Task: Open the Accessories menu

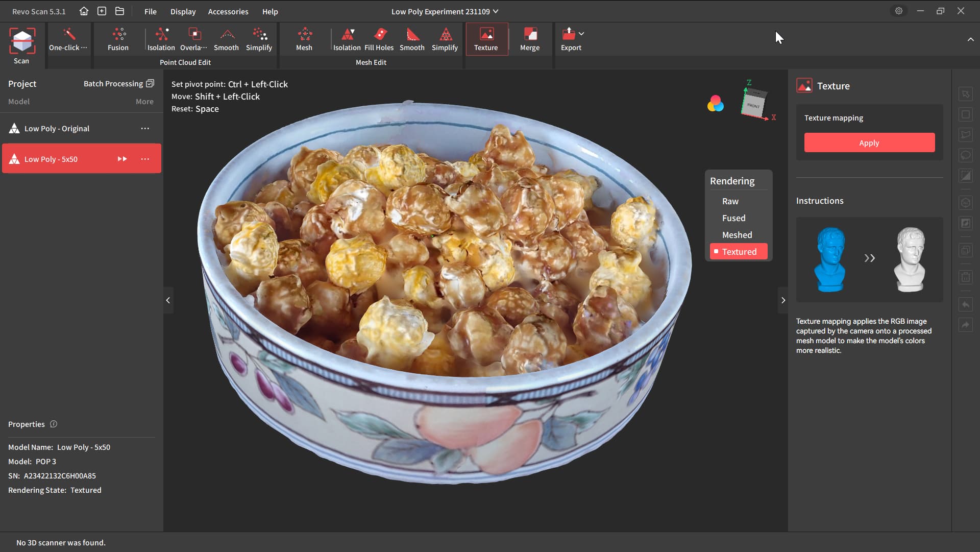Action: pos(228,11)
